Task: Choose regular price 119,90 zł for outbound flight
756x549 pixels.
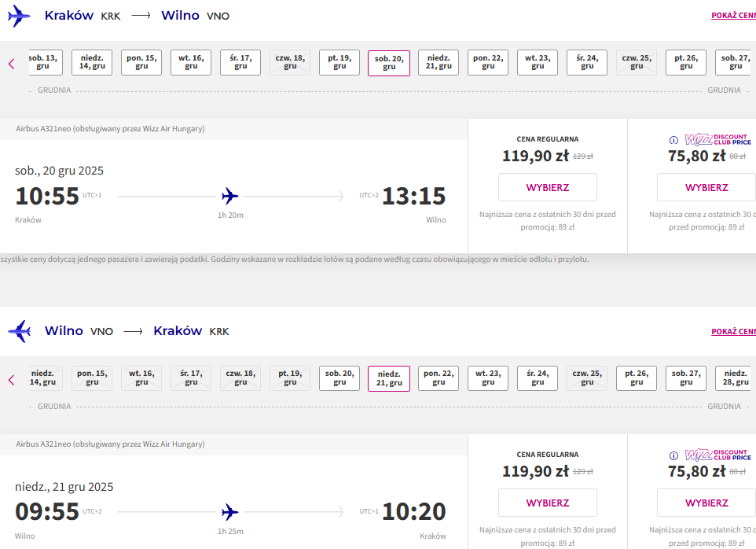Action: 547,188
